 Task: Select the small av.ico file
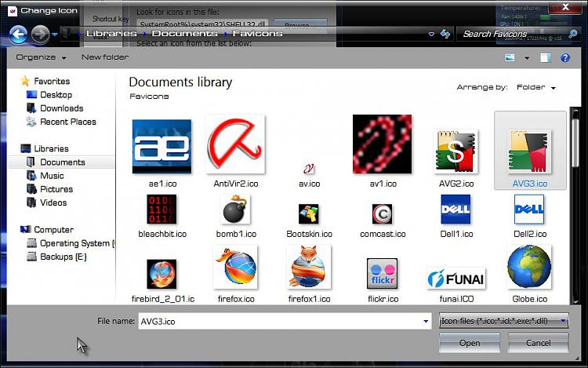point(309,175)
